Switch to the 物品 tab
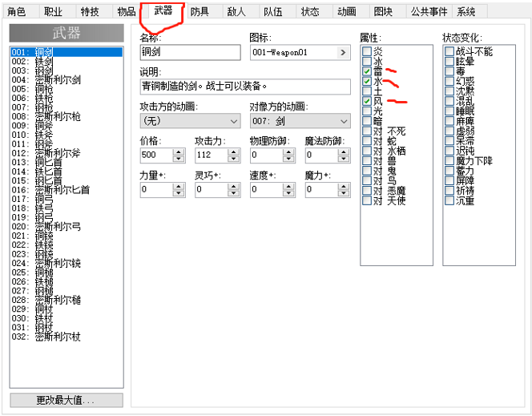Image resolution: width=532 pixels, height=416 pixels. point(127,11)
